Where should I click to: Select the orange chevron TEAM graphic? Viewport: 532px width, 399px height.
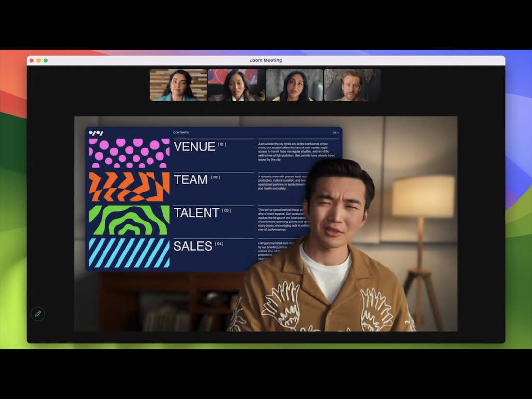click(x=129, y=187)
